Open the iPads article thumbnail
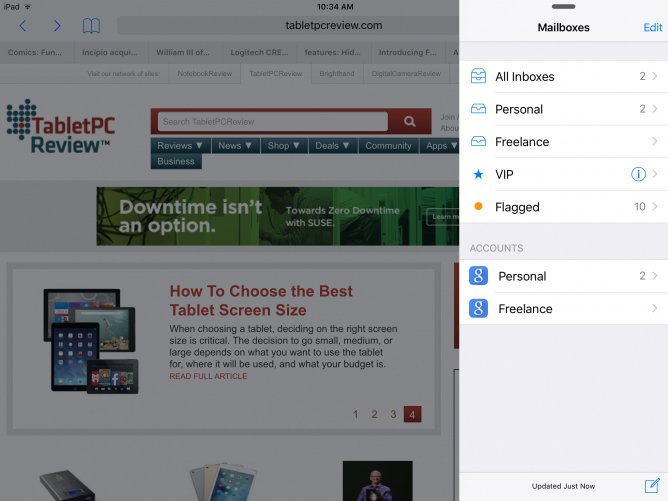Screen dimensions: 668x501 click(223, 482)
